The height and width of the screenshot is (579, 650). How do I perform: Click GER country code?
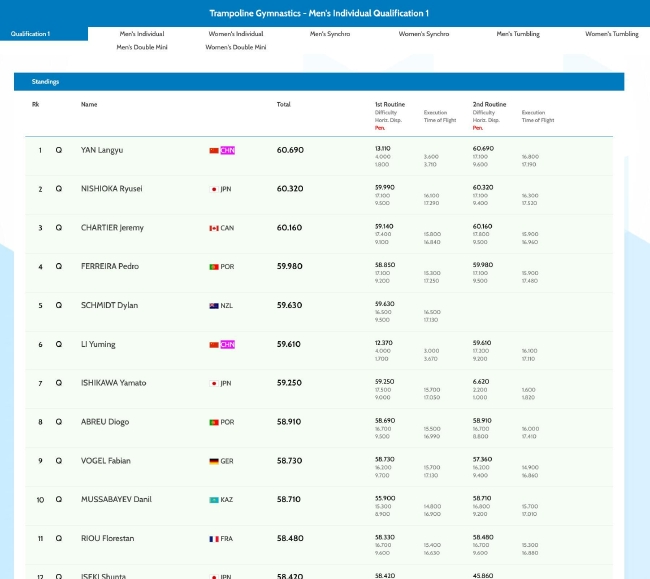[x=227, y=461]
